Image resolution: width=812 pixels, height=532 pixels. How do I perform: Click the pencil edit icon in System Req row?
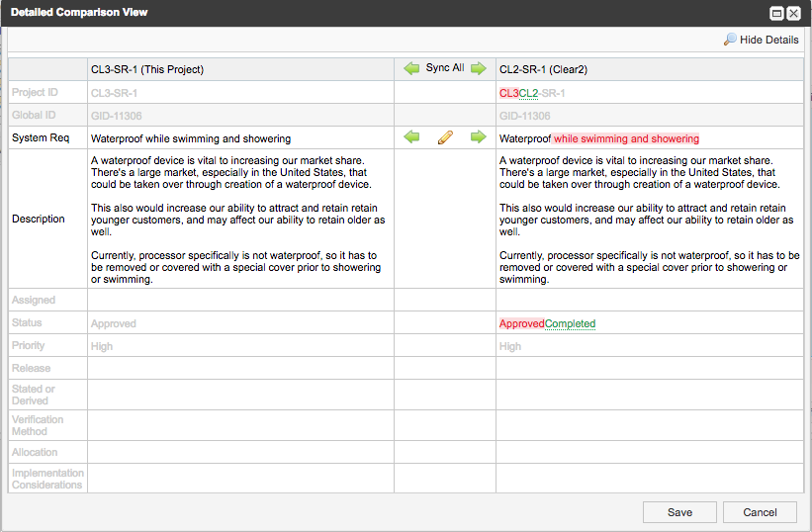coord(445,137)
